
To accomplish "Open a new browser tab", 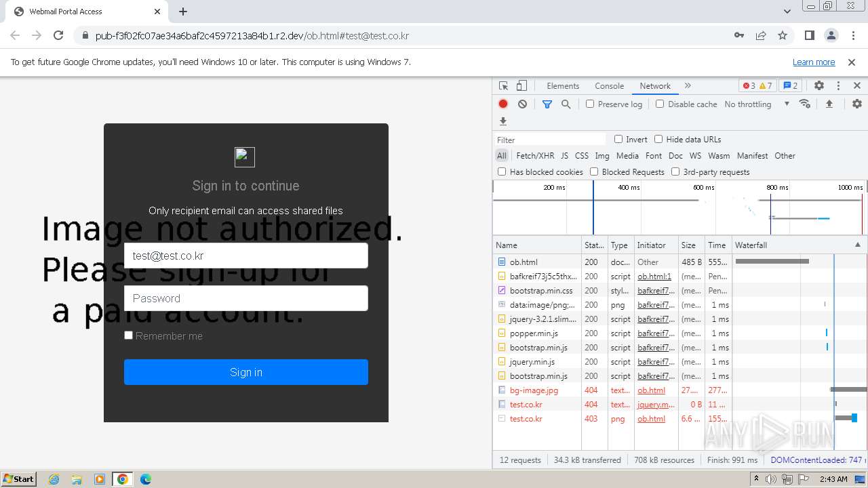I will [183, 12].
